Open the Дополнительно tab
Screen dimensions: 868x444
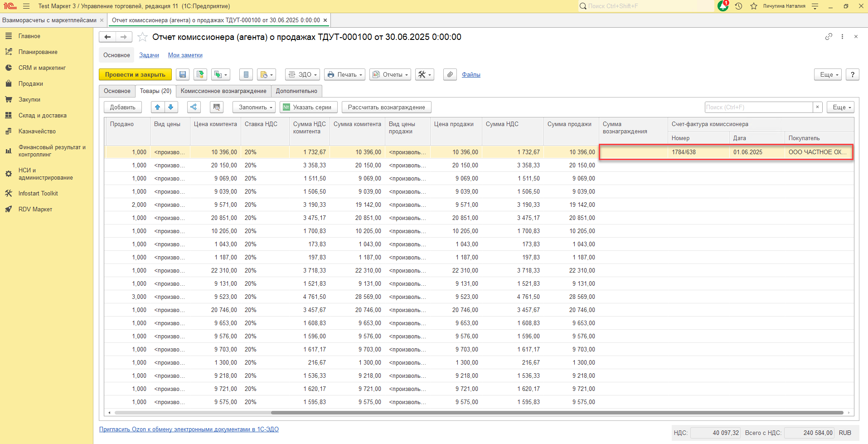(296, 91)
